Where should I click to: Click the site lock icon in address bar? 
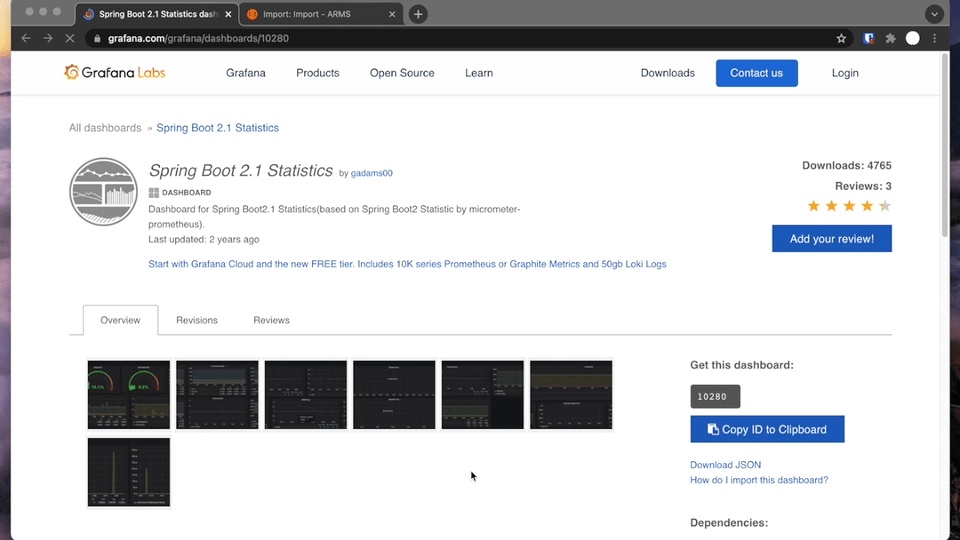[97, 38]
